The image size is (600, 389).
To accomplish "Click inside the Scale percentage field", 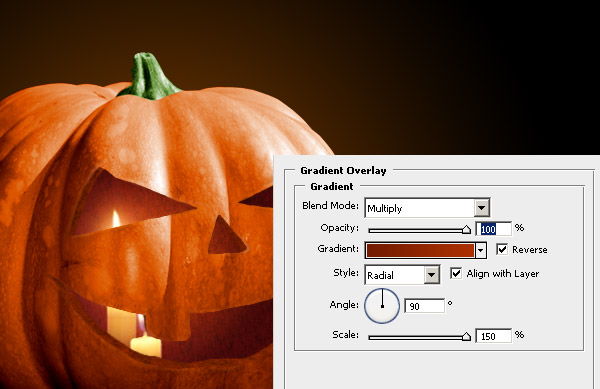I will pyautogui.click(x=494, y=336).
